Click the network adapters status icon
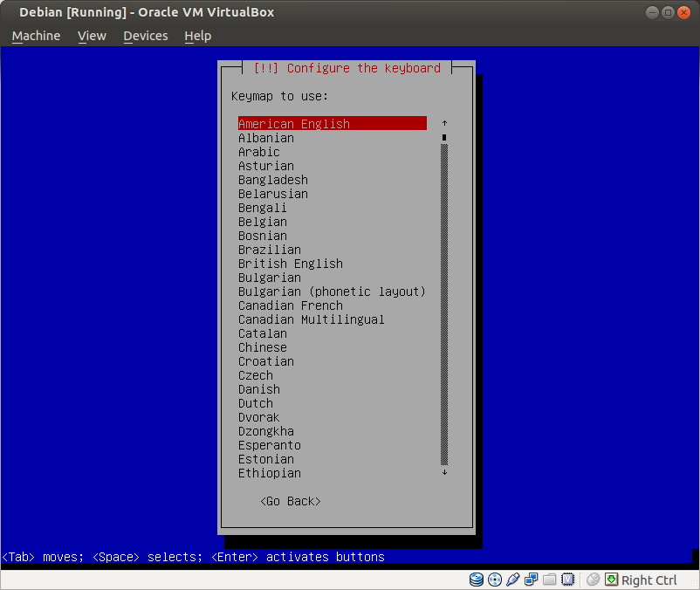Image resolution: width=700 pixels, height=590 pixels. pos(532,580)
